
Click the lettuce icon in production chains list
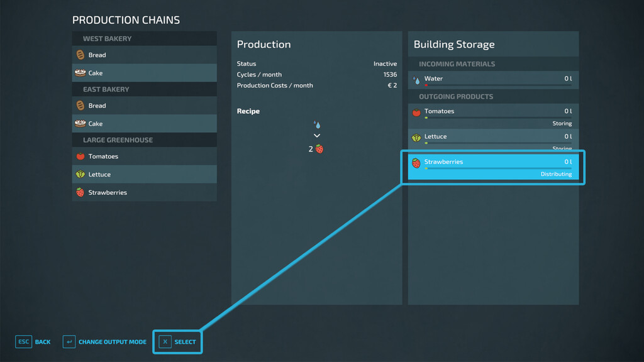tap(80, 175)
